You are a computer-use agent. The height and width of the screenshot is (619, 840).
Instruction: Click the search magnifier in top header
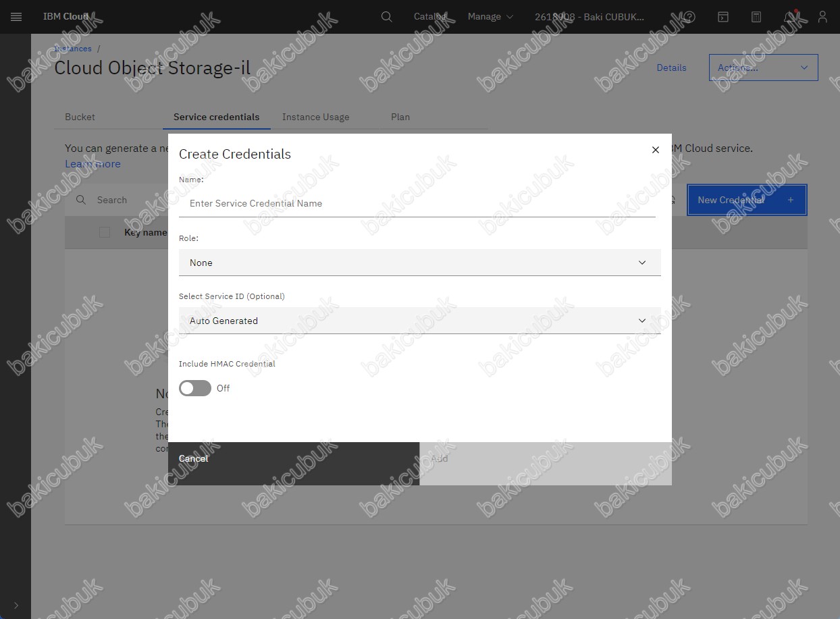pyautogui.click(x=386, y=17)
